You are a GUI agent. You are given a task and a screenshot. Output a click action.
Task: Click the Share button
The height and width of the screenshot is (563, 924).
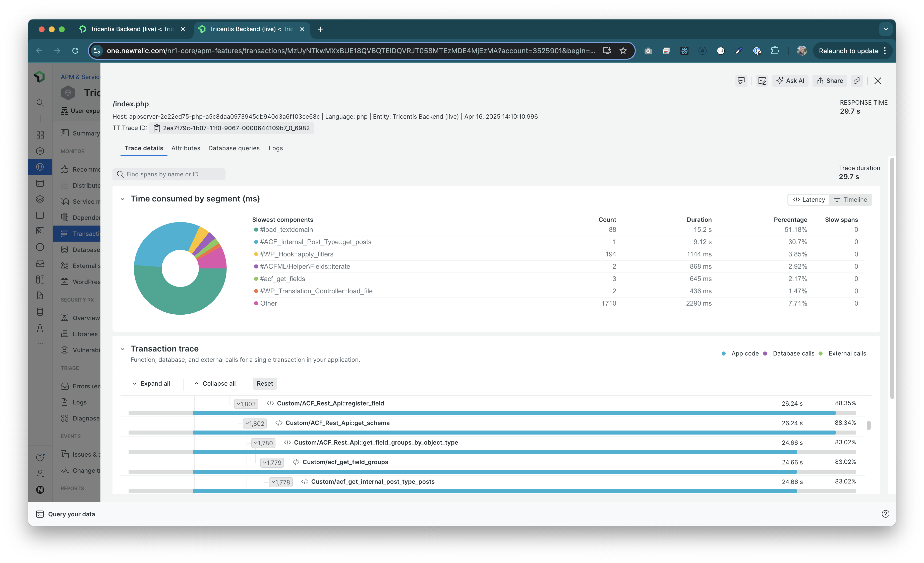click(x=830, y=81)
